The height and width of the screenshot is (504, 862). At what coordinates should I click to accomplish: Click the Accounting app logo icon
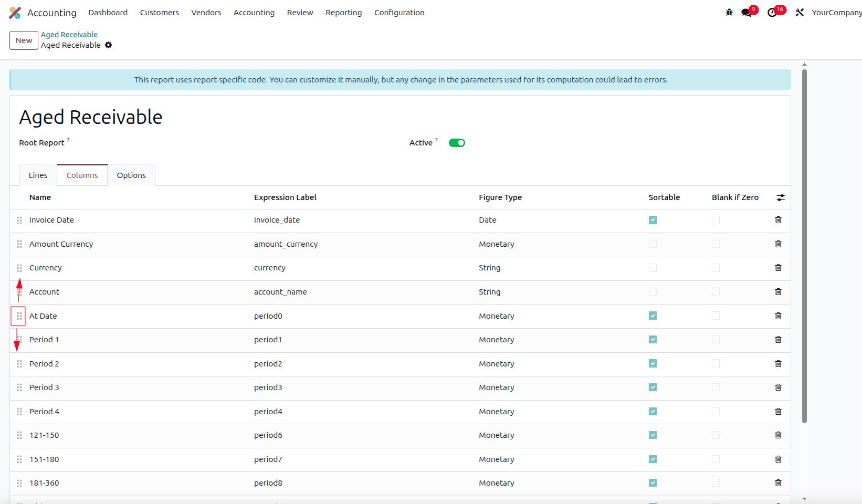click(x=15, y=13)
